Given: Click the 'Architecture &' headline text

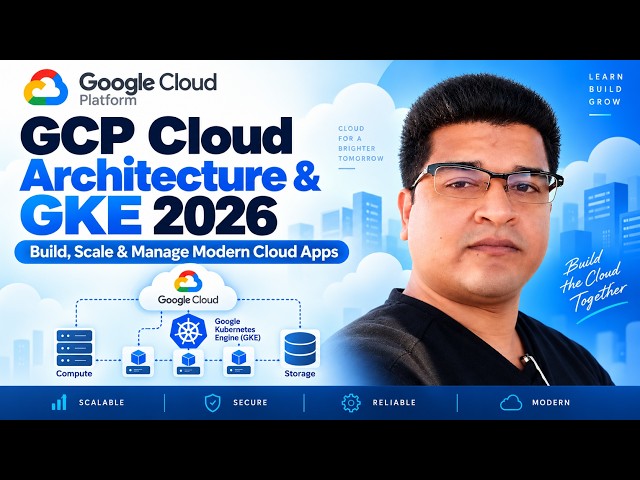Looking at the screenshot, I should coord(170,175).
